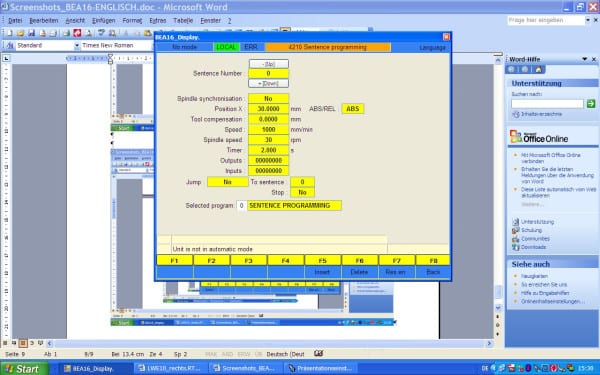Click the Speed 1000 mm/min field

(x=269, y=129)
